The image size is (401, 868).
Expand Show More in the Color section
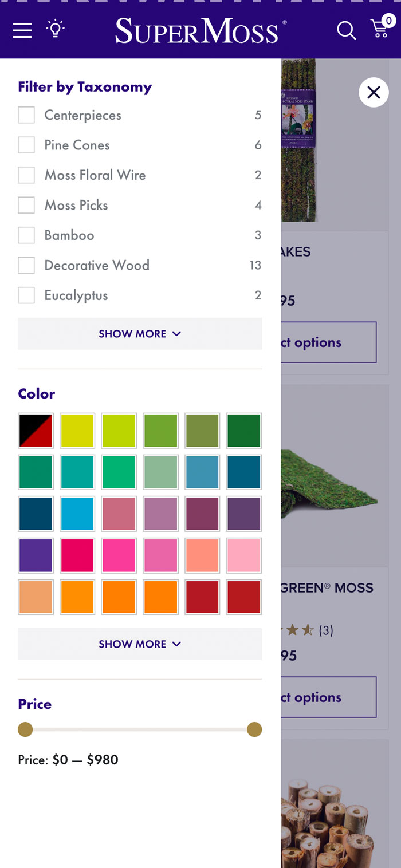140,644
